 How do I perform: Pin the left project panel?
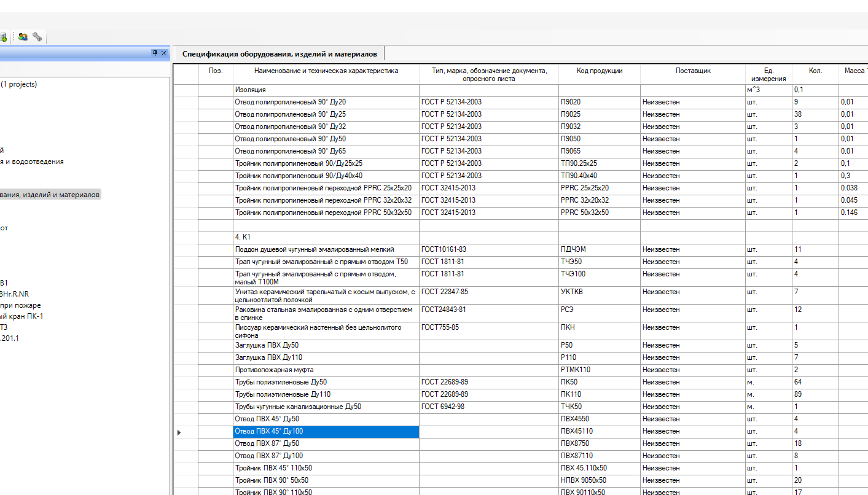pyautogui.click(x=155, y=53)
